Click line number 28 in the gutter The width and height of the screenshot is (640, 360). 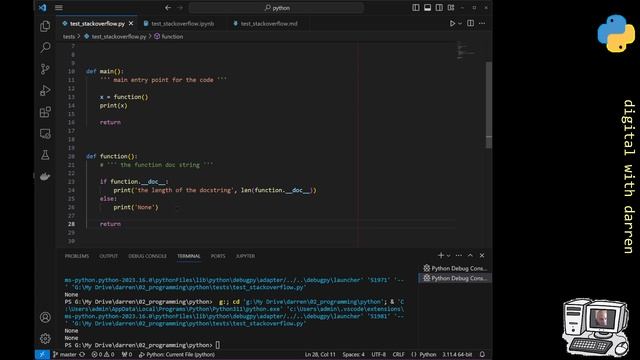point(71,224)
